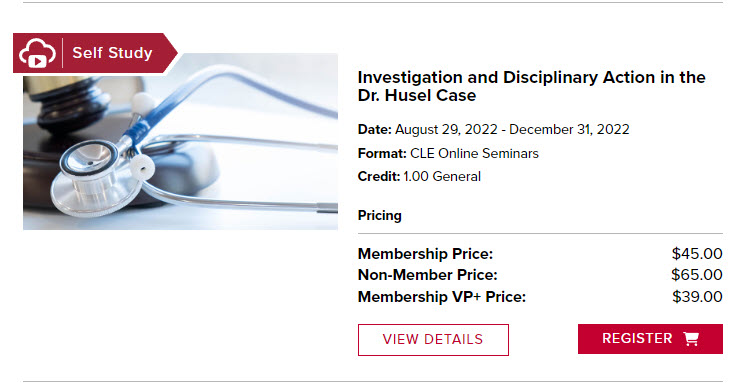Screen dimensions: 752x383
Task: Click the Membership VP+ Price label
Action: pyautogui.click(x=442, y=297)
